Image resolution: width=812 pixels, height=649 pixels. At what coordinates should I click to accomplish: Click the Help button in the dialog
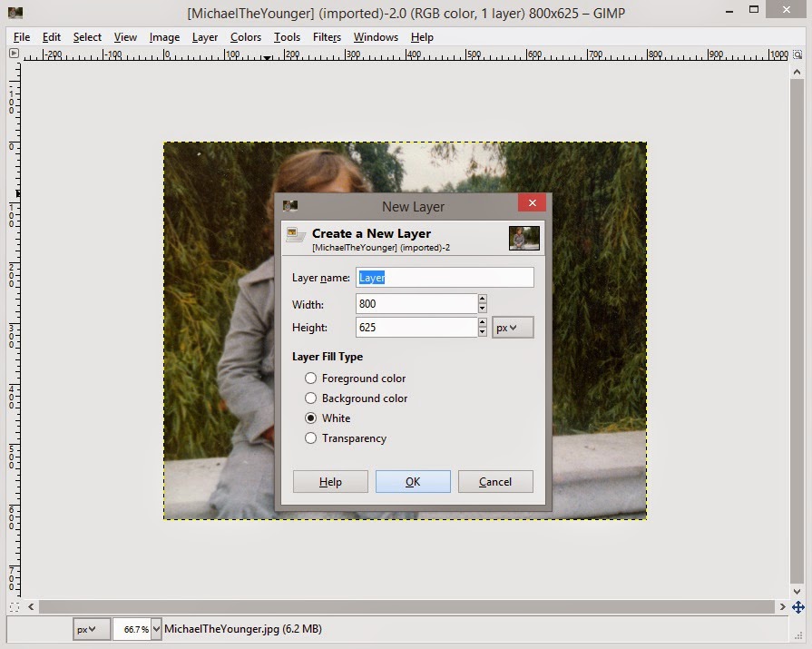pos(330,481)
